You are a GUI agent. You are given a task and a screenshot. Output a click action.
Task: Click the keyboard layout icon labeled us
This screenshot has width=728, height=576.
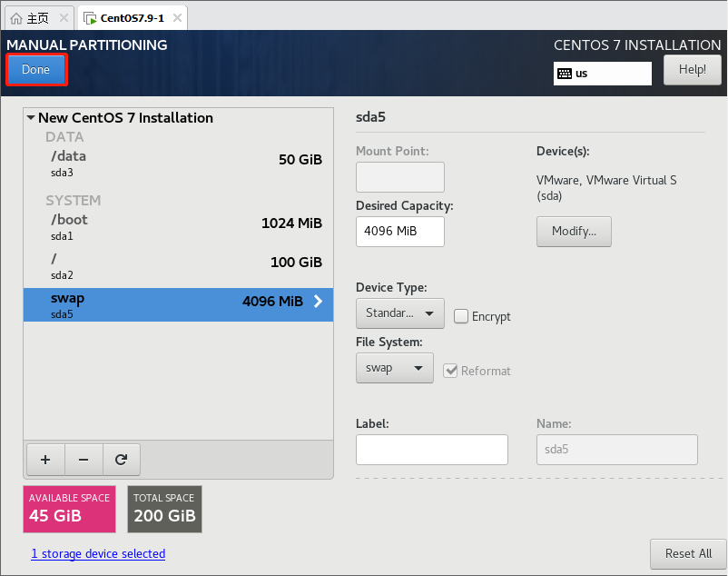(565, 74)
